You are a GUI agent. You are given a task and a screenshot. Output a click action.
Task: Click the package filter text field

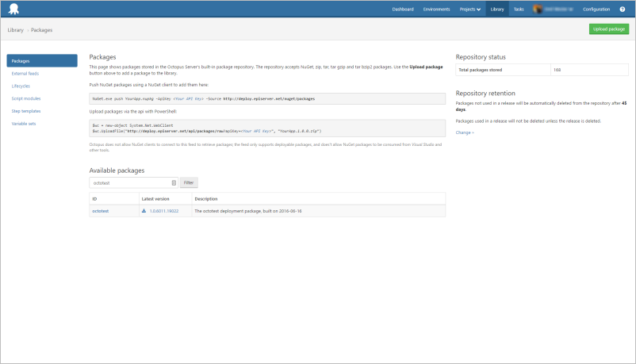[129, 182]
